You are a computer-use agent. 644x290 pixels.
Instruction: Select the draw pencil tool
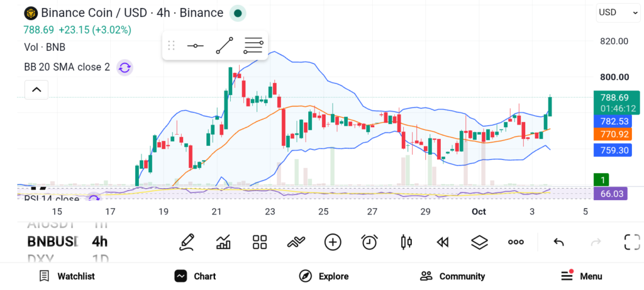(x=186, y=242)
